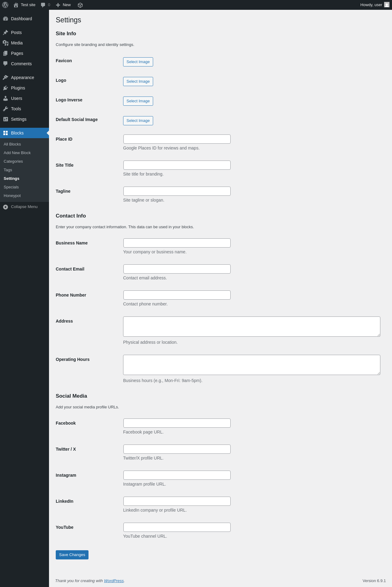The image size is (392, 587).
Task: Focus the Twitter / X URL field
Action: pos(177,449)
